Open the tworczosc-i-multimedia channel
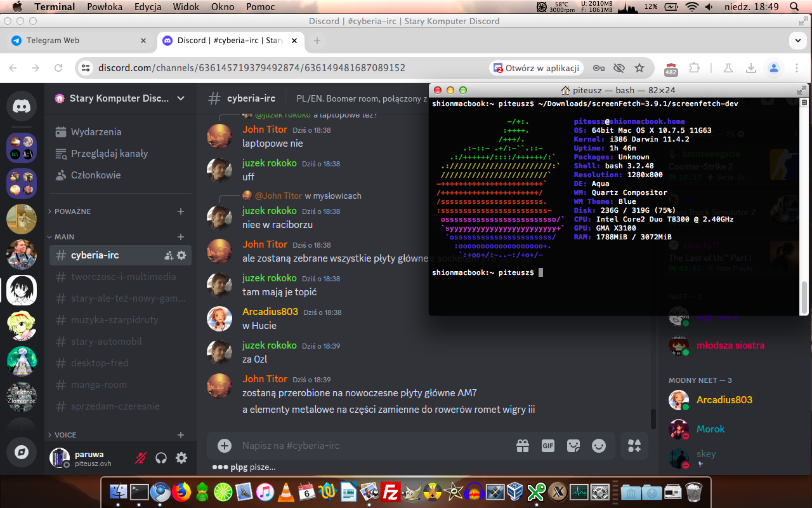812x508 pixels. (x=120, y=277)
